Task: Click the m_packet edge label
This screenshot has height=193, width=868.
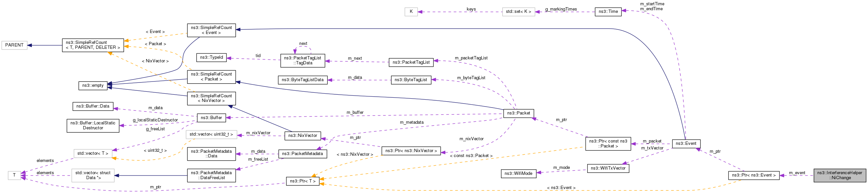Action: (x=652, y=141)
